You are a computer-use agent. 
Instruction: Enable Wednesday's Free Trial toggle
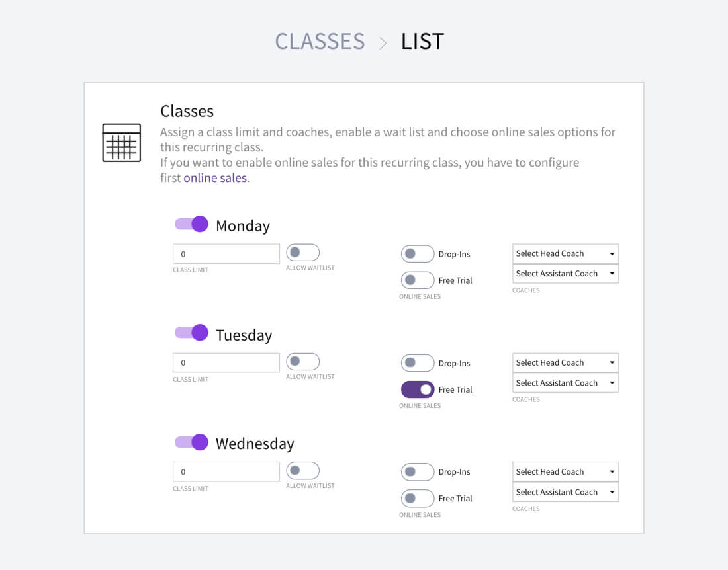click(x=418, y=499)
